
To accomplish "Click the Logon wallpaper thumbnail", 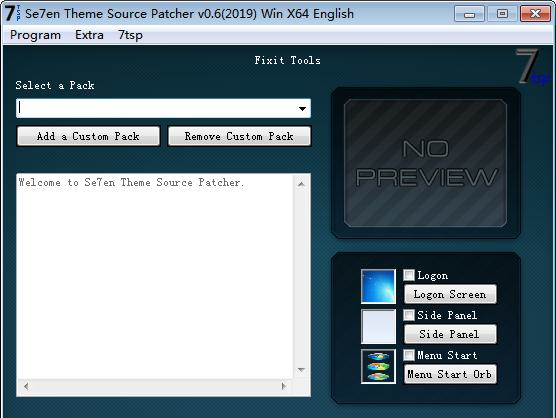I will tap(378, 286).
